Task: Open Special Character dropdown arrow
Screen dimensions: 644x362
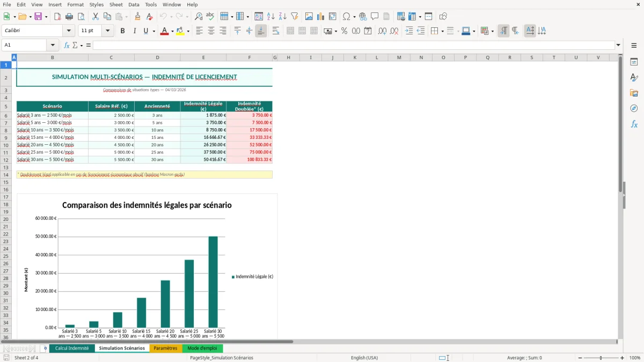Action: 355,17
